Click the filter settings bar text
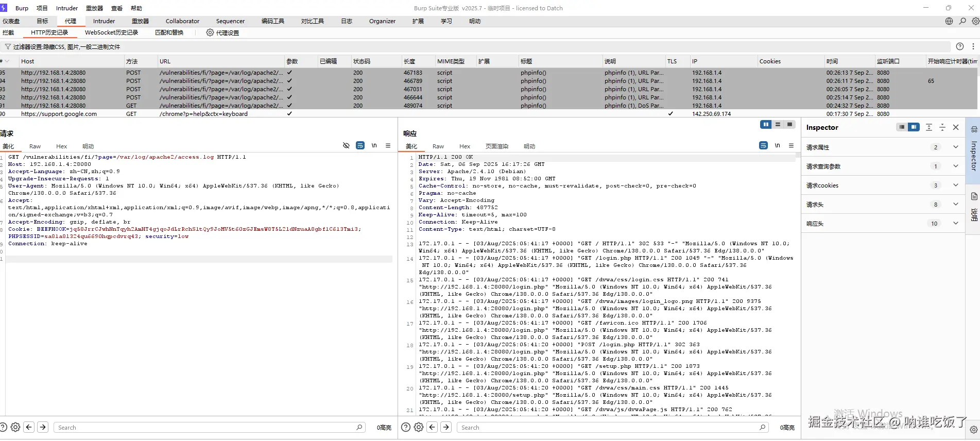 (x=66, y=47)
